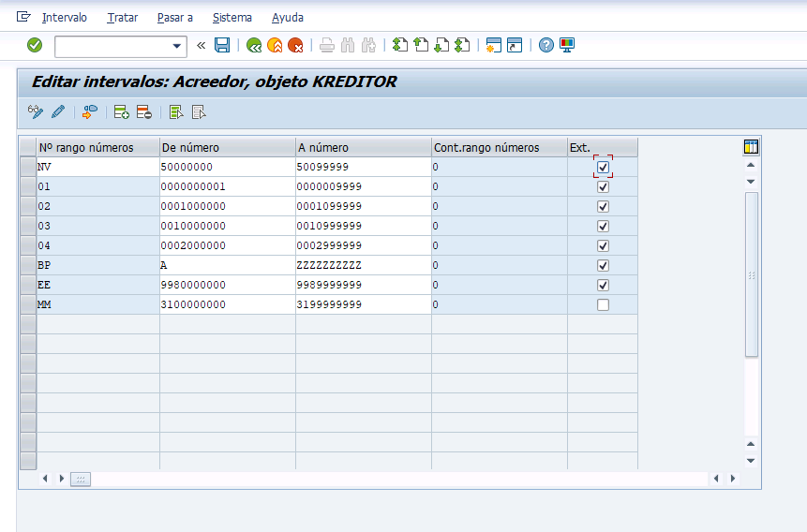Jump to the Last Page icon
The width and height of the screenshot is (807, 532).
[462, 45]
